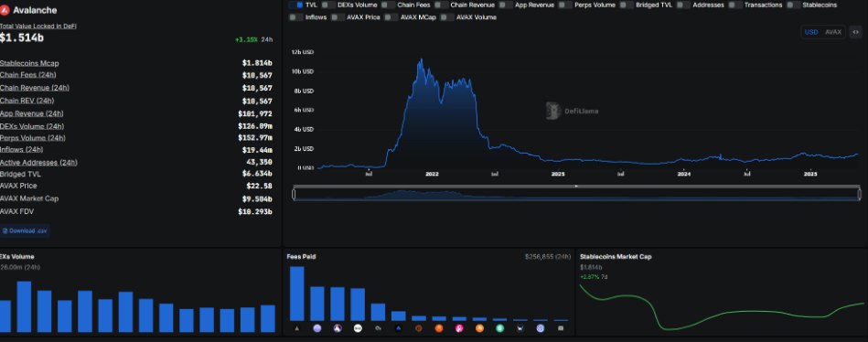Image resolution: width=868 pixels, height=342 pixels.
Task: Show Transactions on the chart
Action: click(735, 5)
